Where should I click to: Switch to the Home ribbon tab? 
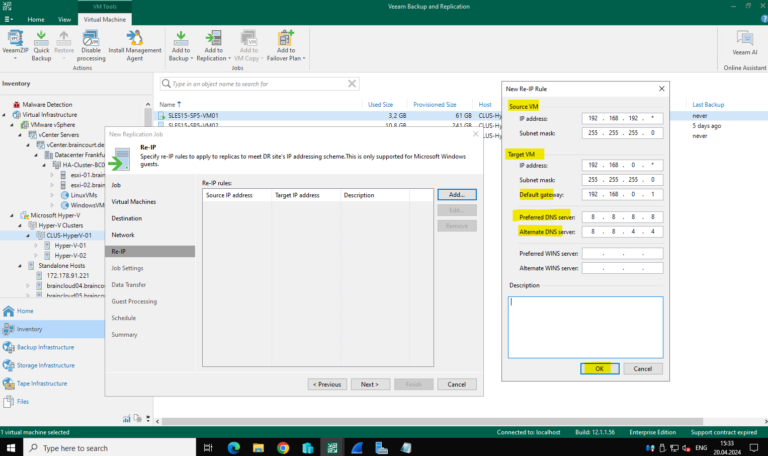36,20
